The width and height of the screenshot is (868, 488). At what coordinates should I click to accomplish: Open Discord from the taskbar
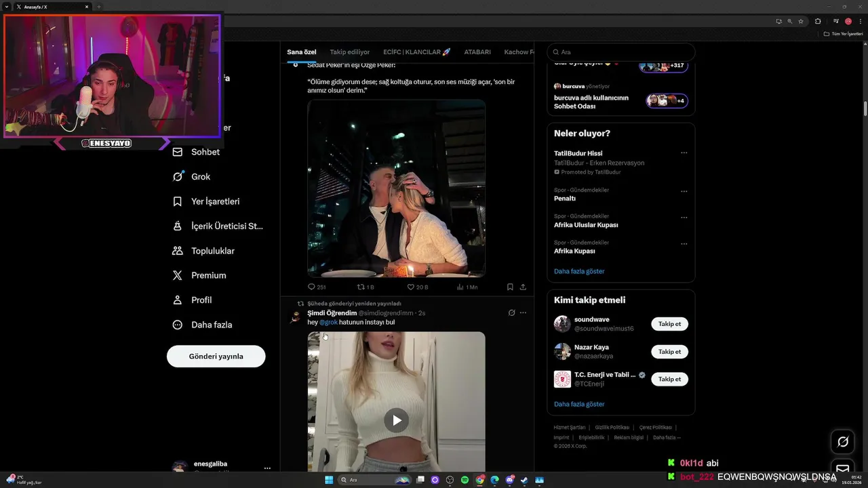[509, 480]
